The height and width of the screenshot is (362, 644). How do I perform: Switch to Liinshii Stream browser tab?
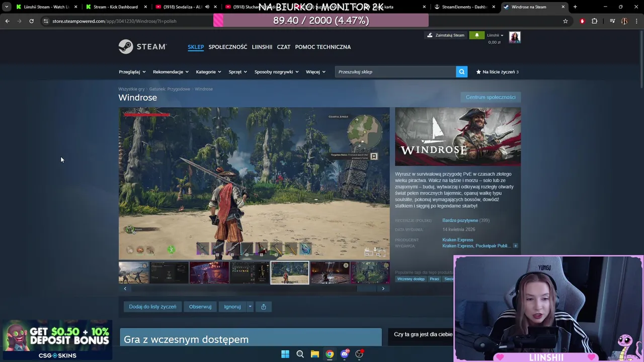pos(46,7)
